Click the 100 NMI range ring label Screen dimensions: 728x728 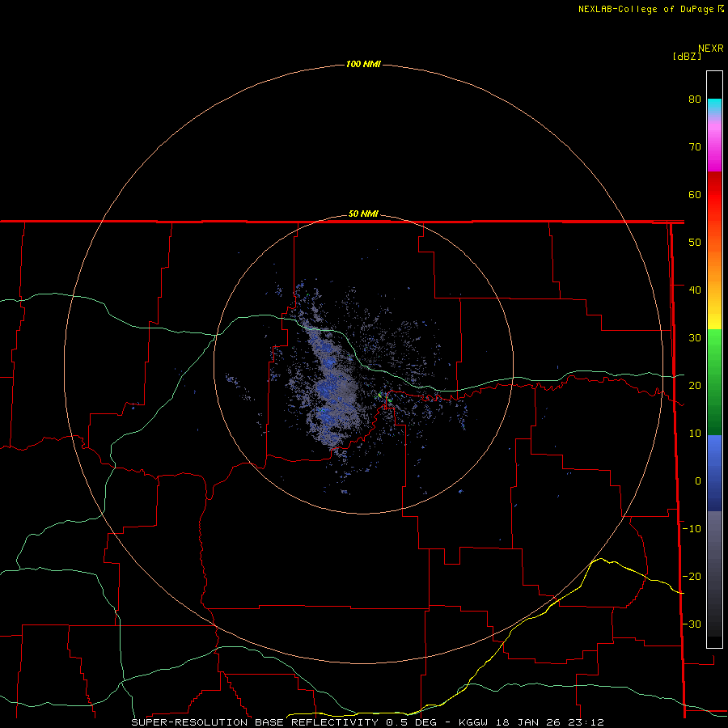click(363, 64)
